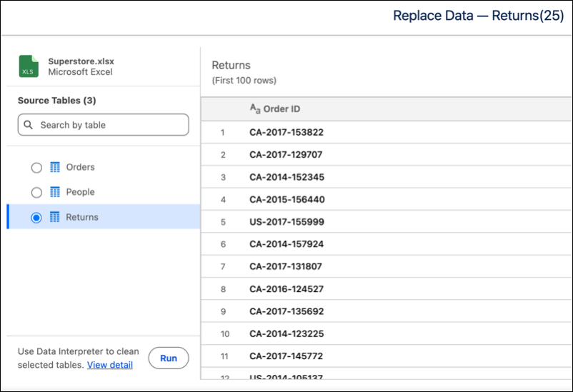Click the Source Tables (3) heading
573x392 pixels.
point(57,101)
